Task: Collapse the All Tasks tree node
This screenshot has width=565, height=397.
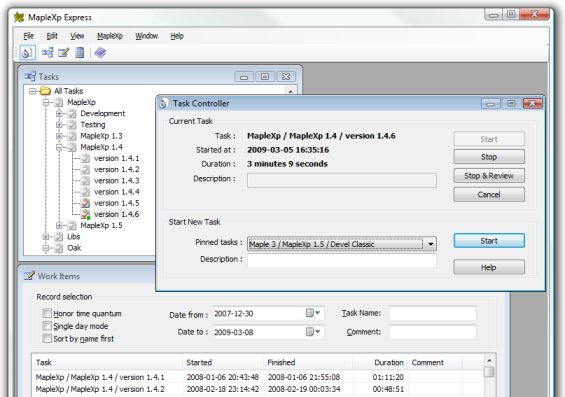Action: click(32, 91)
